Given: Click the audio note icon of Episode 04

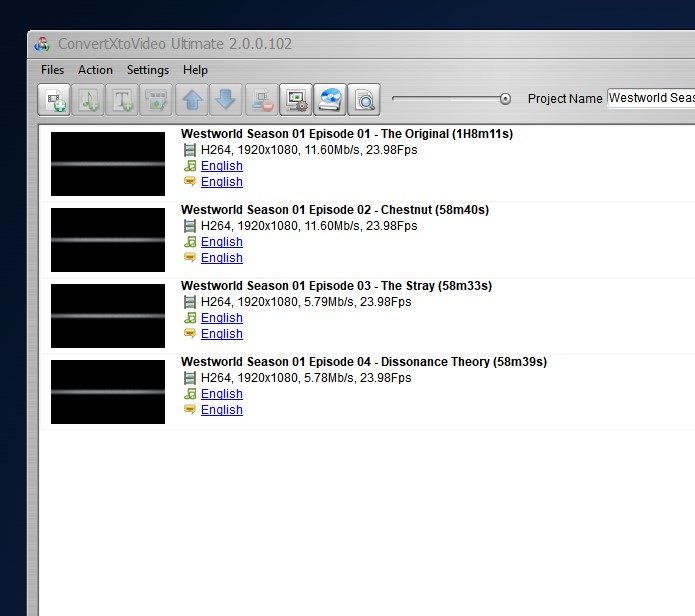Looking at the screenshot, I should pos(190,394).
